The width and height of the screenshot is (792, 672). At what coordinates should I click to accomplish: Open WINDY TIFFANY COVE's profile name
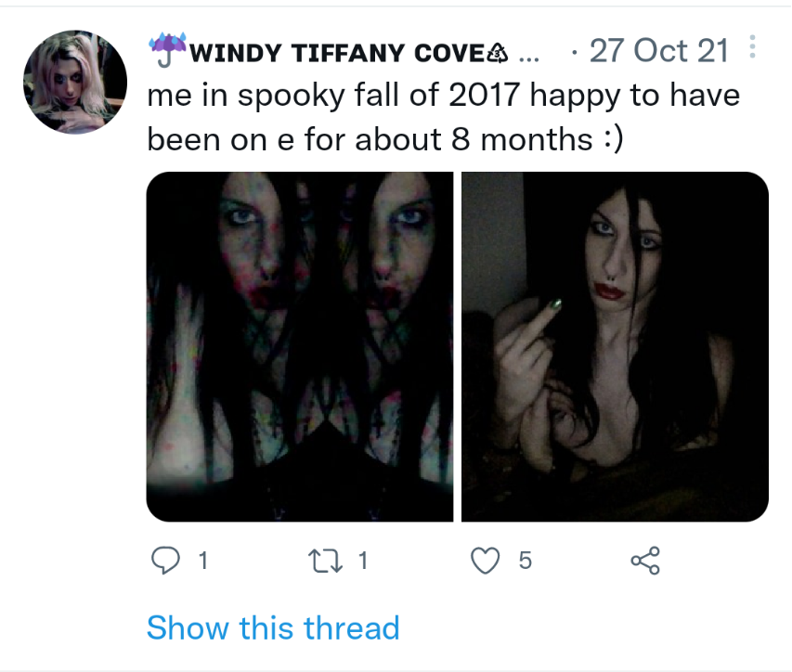point(338,53)
